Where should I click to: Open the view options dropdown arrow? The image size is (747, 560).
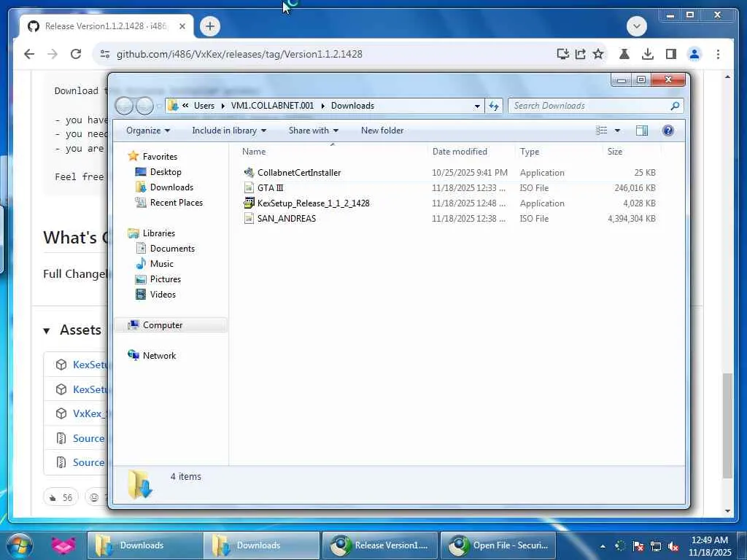[617, 131]
